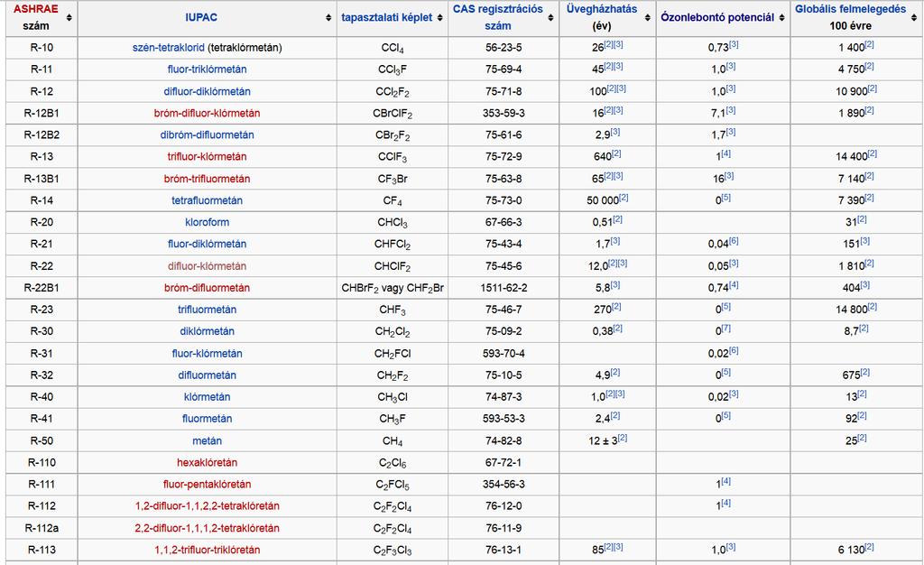Image resolution: width=924 pixels, height=565 pixels.
Task: Open the diklórmetán link
Action: point(207,331)
